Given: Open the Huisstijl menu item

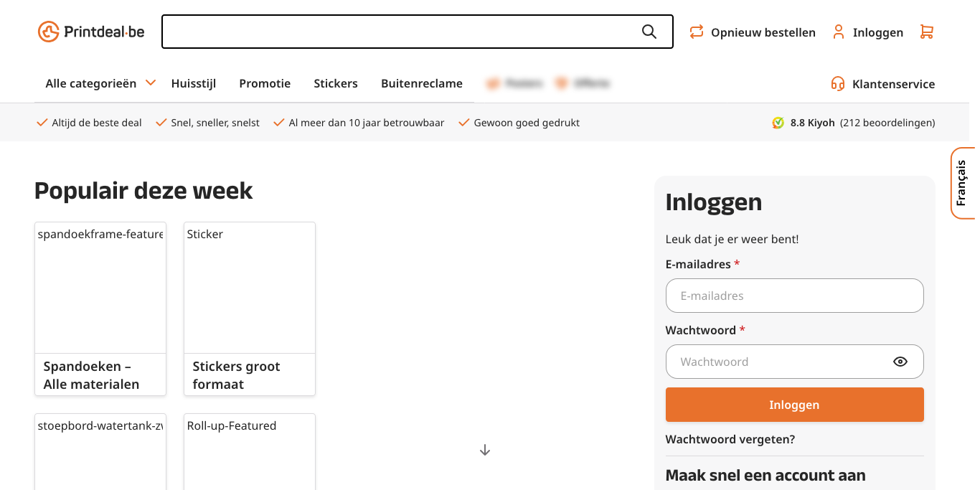Looking at the screenshot, I should (x=194, y=83).
